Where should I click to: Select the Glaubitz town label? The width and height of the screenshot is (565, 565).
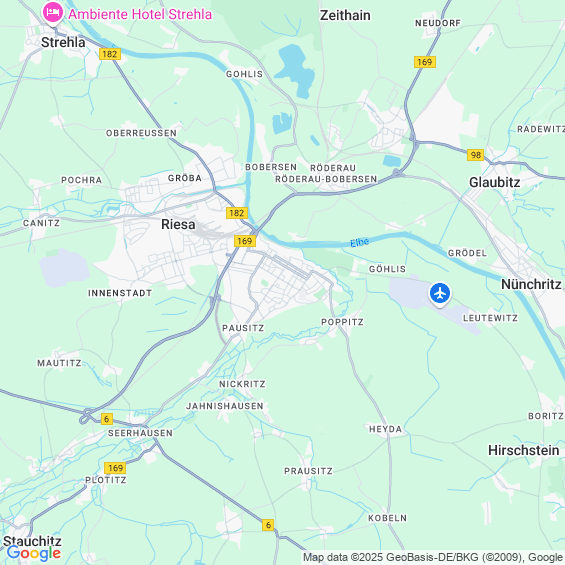coord(494,182)
